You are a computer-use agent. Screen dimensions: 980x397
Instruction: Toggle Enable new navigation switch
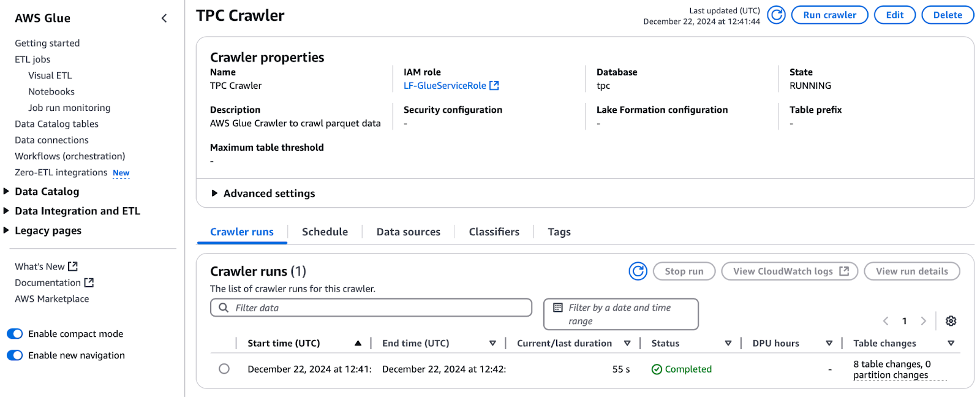[x=15, y=355]
